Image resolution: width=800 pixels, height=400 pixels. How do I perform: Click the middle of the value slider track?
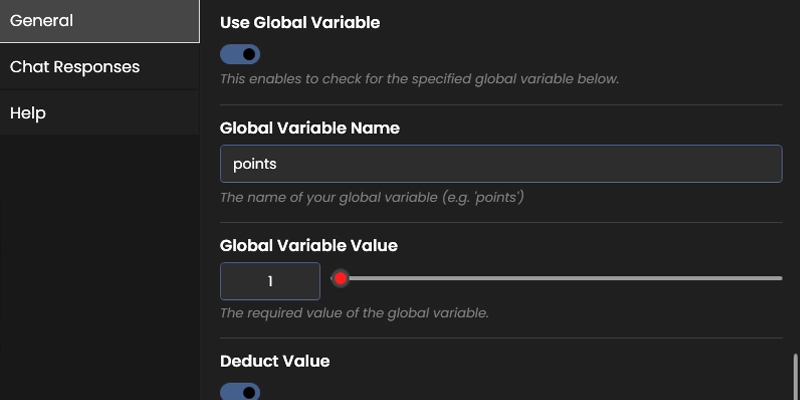[x=560, y=278]
